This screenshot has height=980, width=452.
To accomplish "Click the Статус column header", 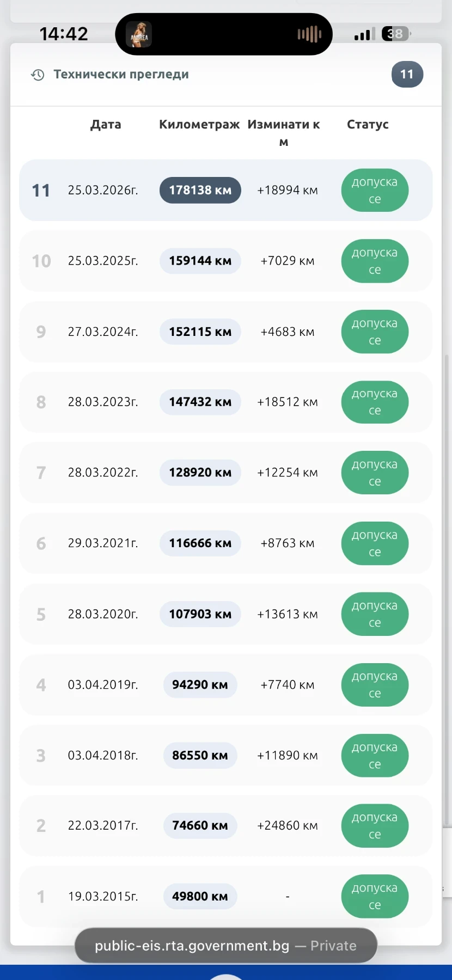I will point(368,125).
